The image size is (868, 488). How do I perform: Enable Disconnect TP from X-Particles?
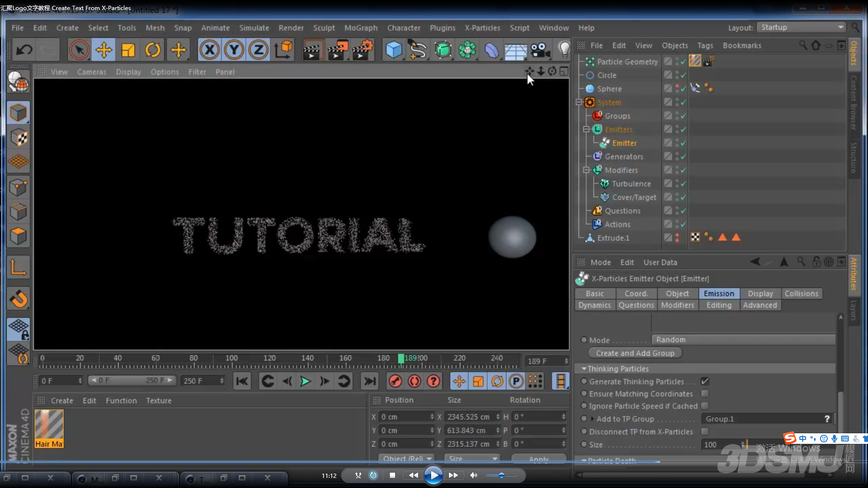tap(705, 431)
